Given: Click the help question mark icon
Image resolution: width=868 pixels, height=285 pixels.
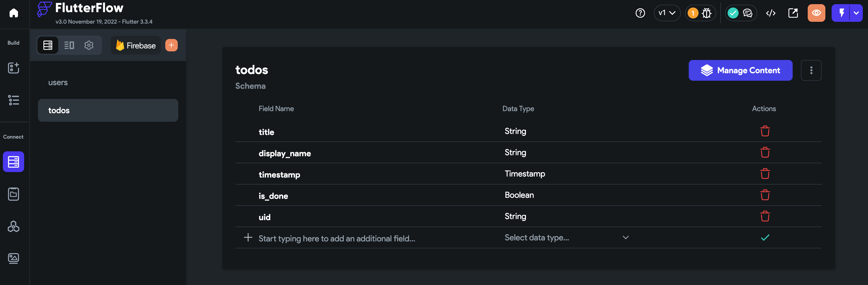Looking at the screenshot, I should [x=640, y=13].
